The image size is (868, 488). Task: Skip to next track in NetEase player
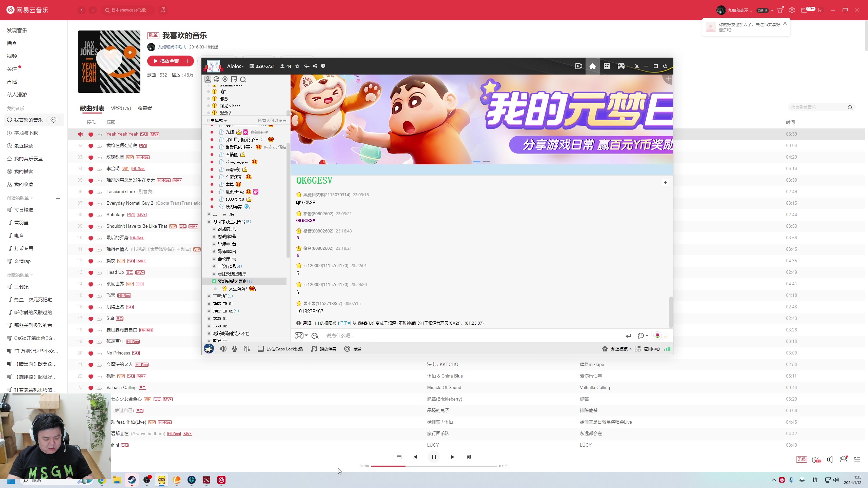pos(452,457)
